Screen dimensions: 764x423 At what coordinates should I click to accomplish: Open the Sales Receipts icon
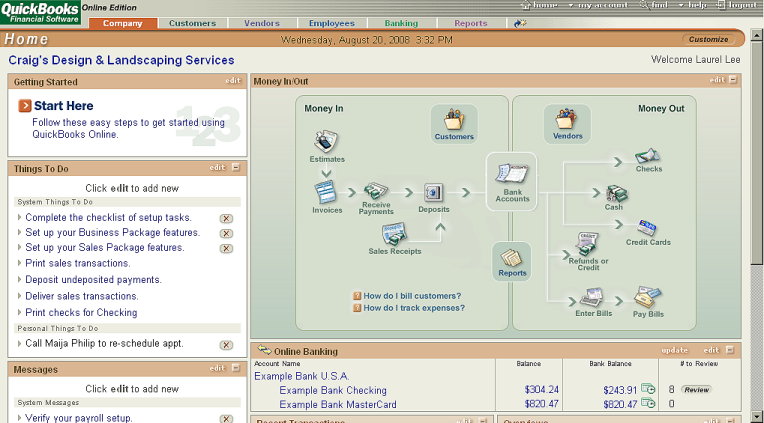[x=394, y=234]
